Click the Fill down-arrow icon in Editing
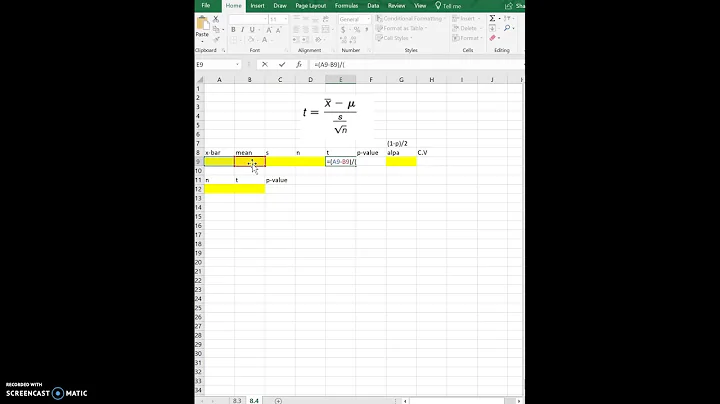 (492, 28)
